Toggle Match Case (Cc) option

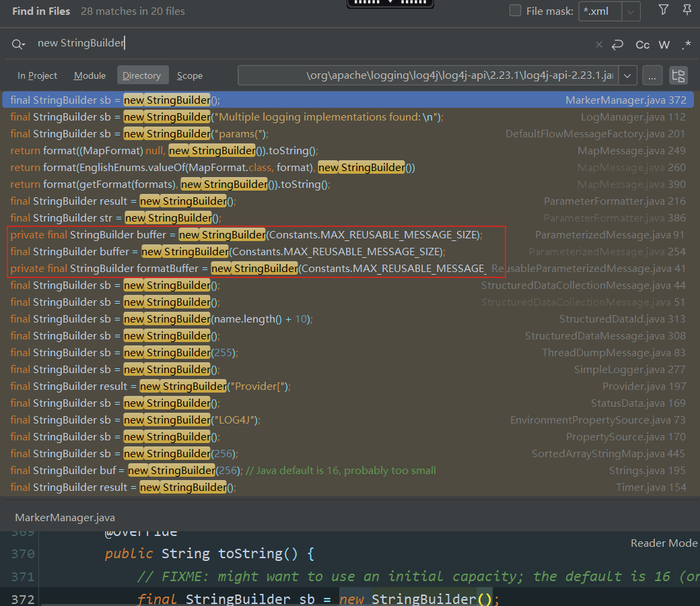643,44
